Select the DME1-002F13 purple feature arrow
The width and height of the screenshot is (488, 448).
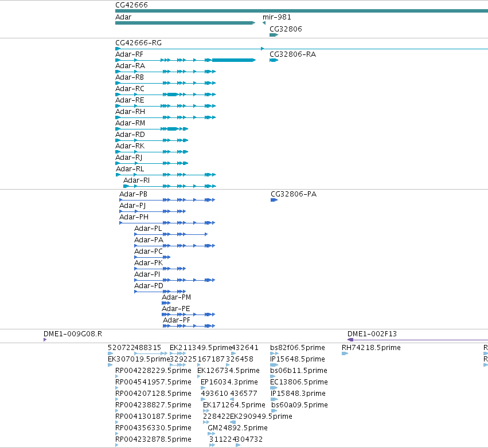click(x=417, y=340)
